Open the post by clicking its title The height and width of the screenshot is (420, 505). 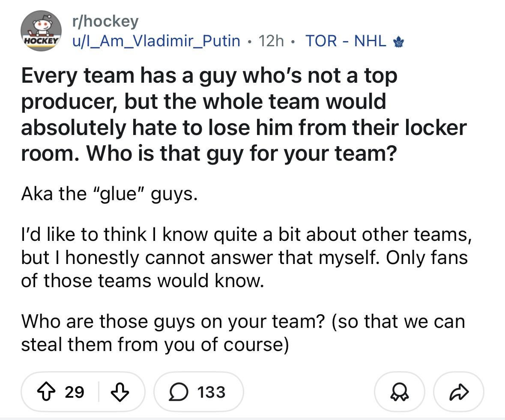pos(244,114)
